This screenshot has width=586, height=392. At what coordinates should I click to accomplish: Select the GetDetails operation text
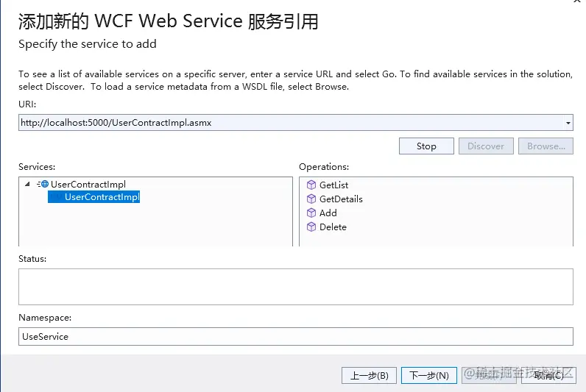[x=341, y=199]
